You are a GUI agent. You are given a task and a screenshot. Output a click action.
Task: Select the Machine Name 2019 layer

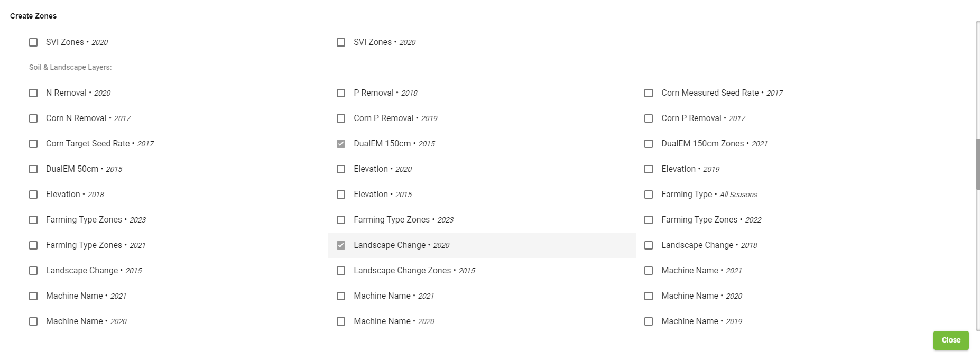pyautogui.click(x=649, y=321)
